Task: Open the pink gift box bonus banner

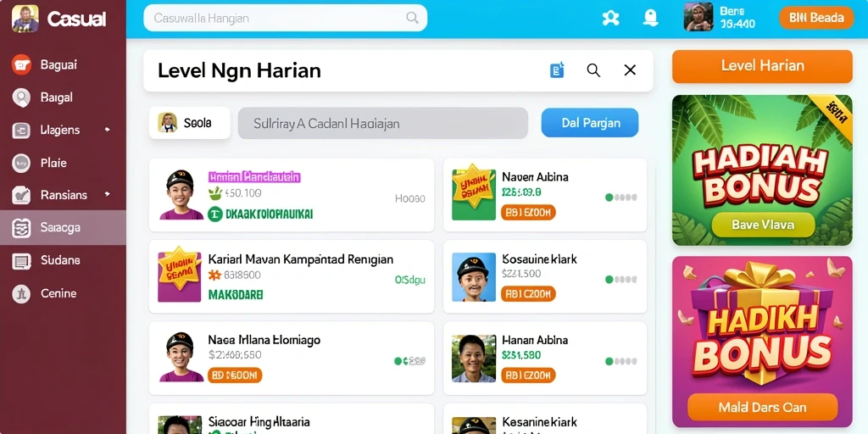Action: point(762,342)
